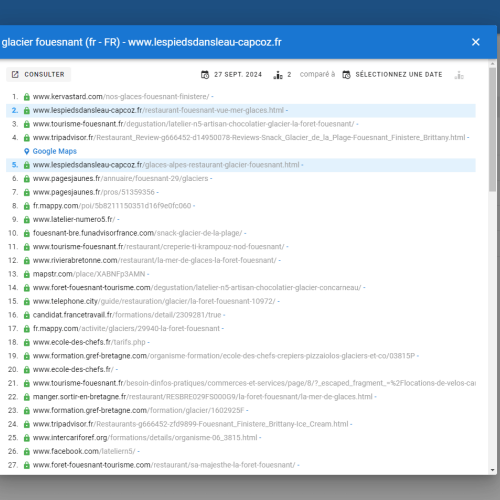The width and height of the screenshot is (500, 500).
Task: Open the tripadvisor.fr Snack Glacier de la Plage result
Action: [249, 138]
